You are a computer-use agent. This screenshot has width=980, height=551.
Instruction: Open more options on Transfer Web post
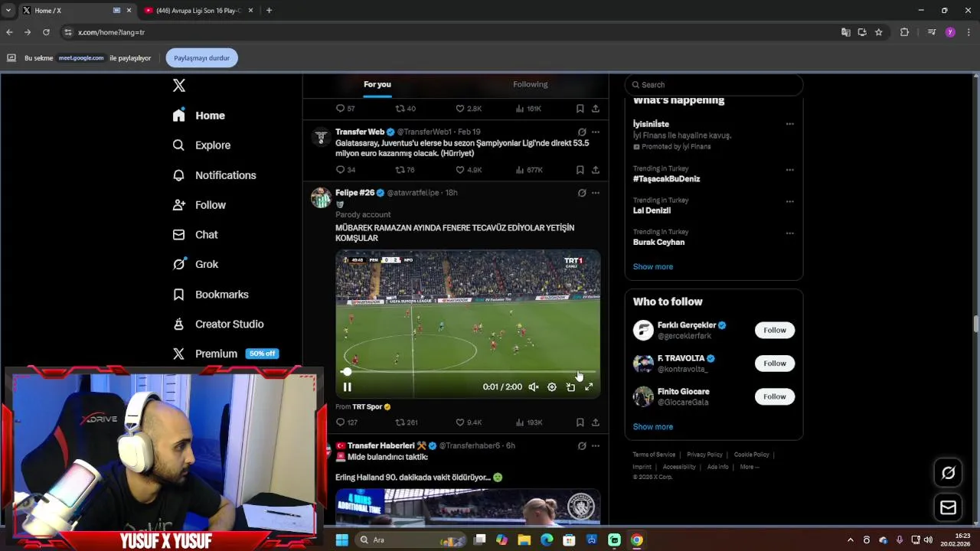pos(596,132)
